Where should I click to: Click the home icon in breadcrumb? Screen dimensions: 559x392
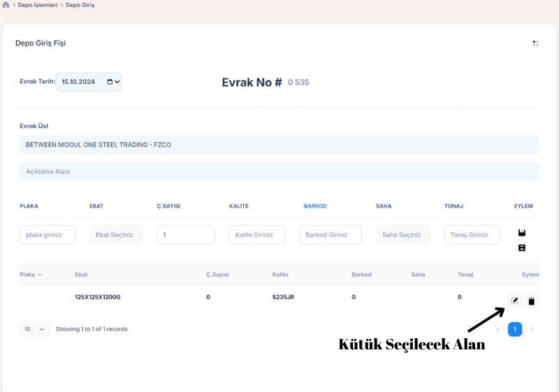click(x=6, y=5)
